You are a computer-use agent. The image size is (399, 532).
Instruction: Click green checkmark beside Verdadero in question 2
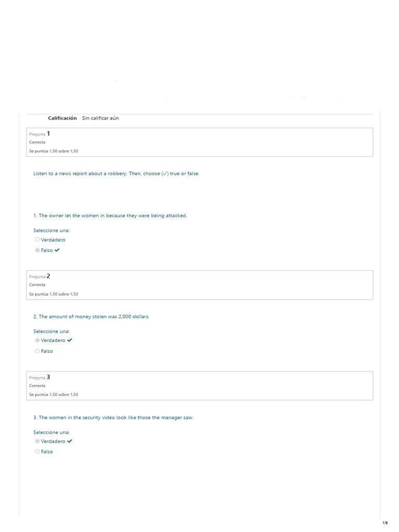point(70,340)
